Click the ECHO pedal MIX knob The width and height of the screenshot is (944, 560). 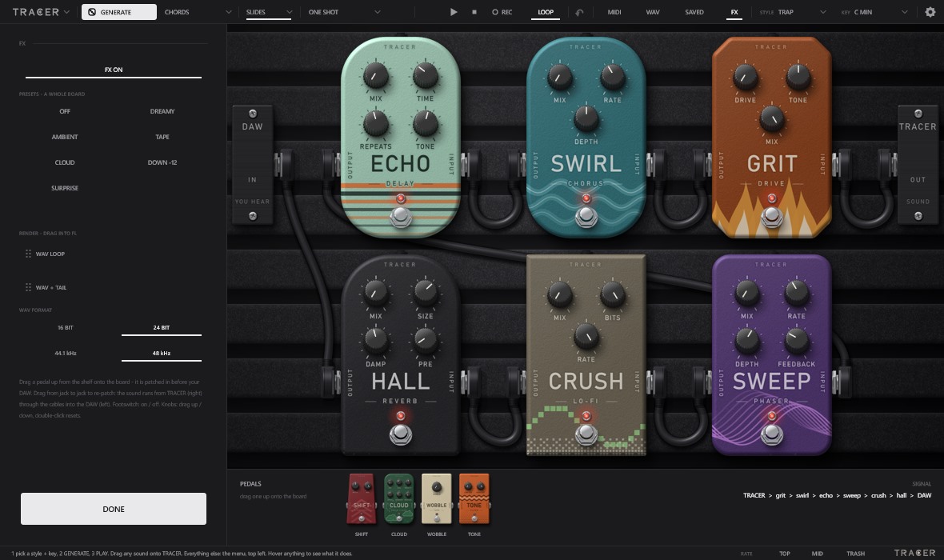coord(375,77)
